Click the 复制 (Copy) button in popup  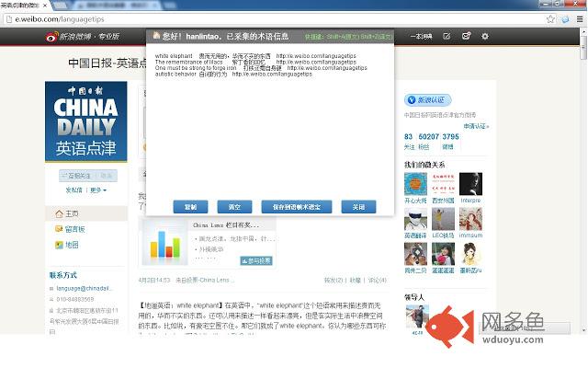click(190, 207)
